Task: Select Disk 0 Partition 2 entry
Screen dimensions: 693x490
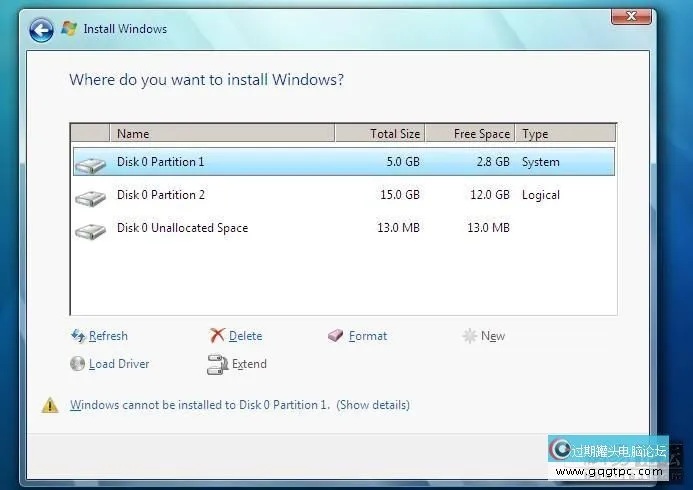Action: (160, 195)
